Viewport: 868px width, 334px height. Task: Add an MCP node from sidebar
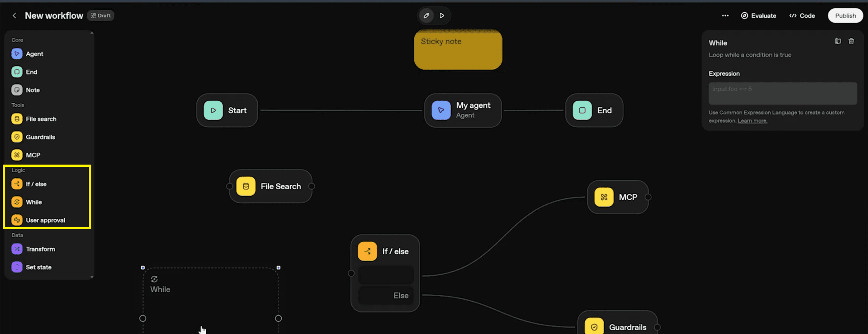[33, 155]
